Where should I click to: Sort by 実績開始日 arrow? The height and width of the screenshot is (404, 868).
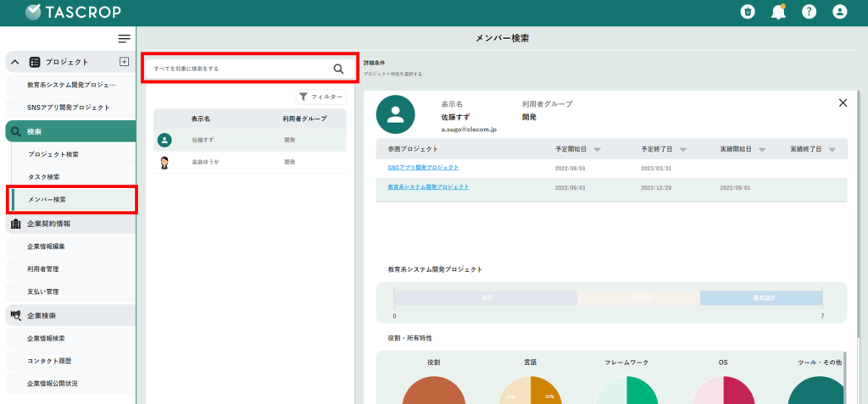[762, 150]
